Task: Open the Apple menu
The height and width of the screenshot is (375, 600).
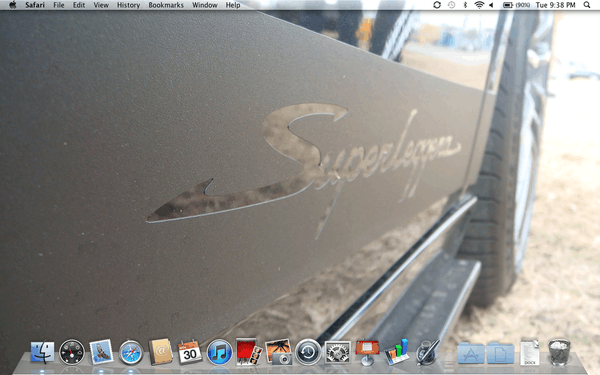Action: coord(13,5)
